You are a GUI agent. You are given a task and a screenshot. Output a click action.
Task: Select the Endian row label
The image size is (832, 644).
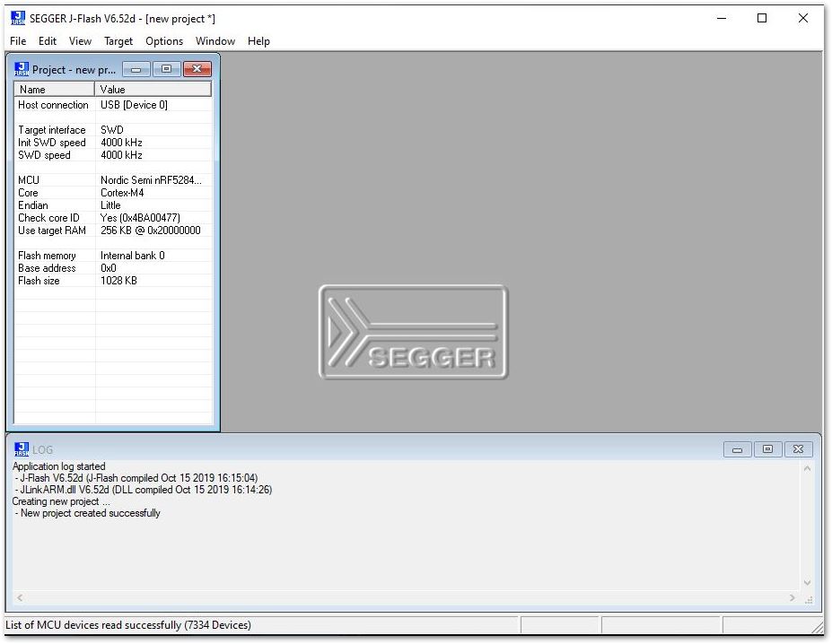(33, 205)
